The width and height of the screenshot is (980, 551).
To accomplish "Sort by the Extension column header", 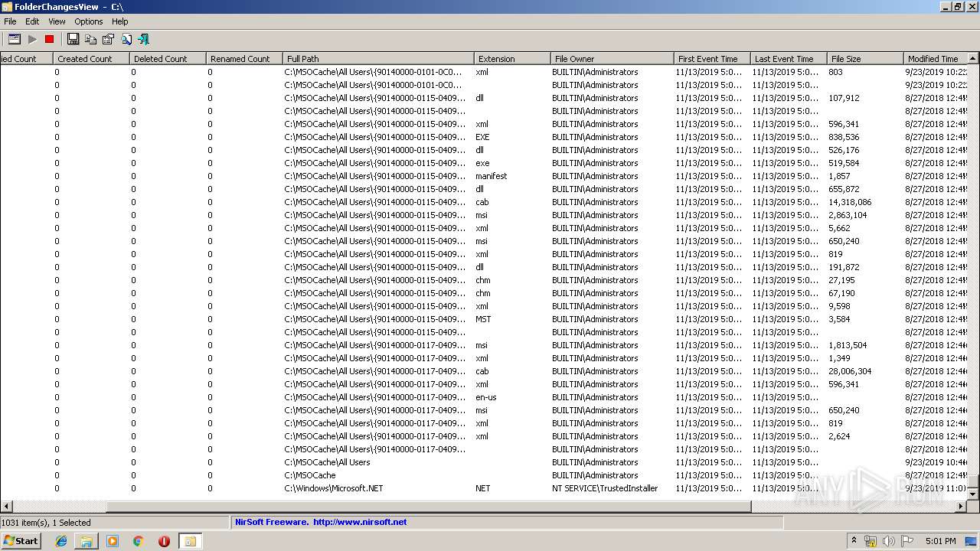I will pyautogui.click(x=512, y=58).
